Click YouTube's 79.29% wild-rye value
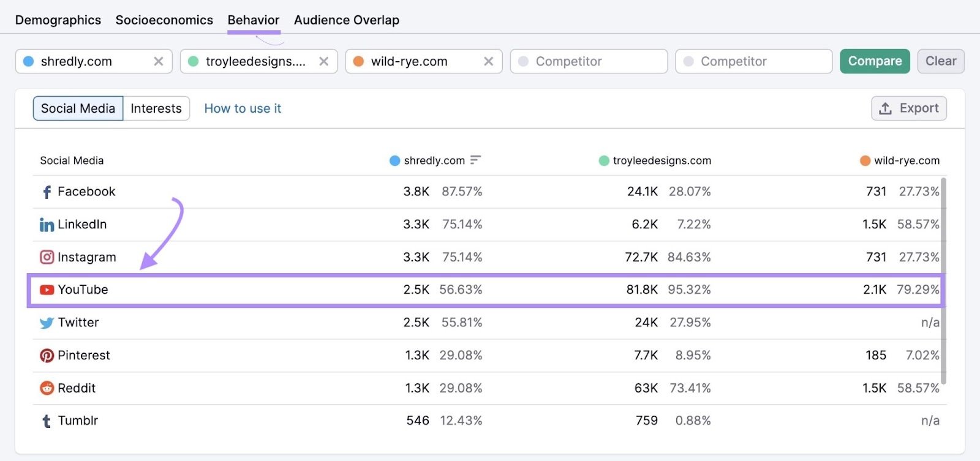The image size is (980, 461). click(918, 290)
